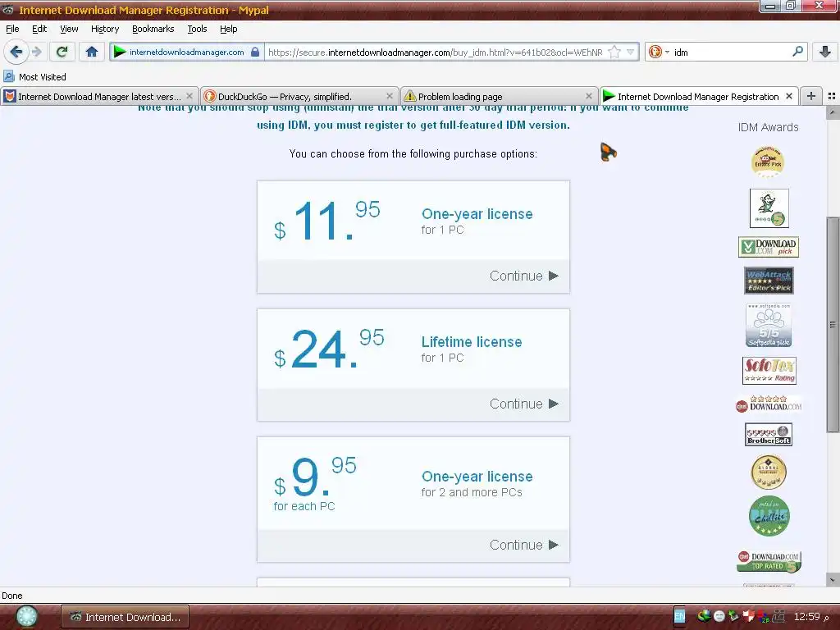The width and height of the screenshot is (840, 630).
Task: Click the Lifetime license title
Action: point(472,342)
